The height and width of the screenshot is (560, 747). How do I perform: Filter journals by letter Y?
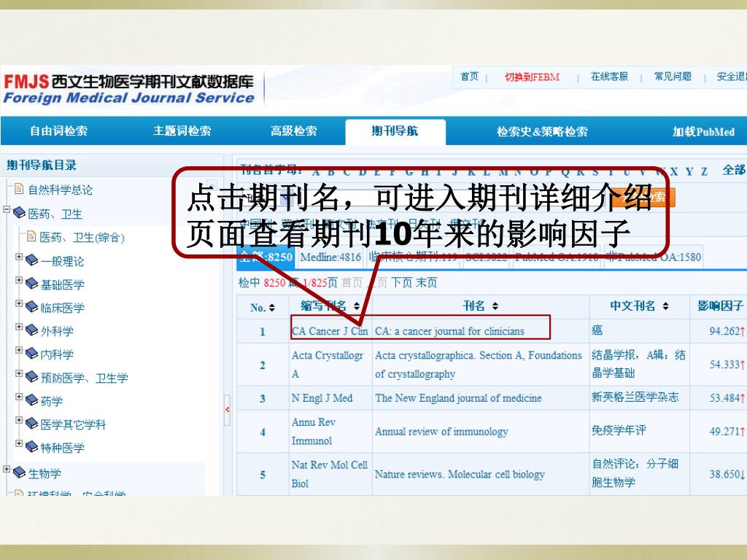(x=689, y=171)
